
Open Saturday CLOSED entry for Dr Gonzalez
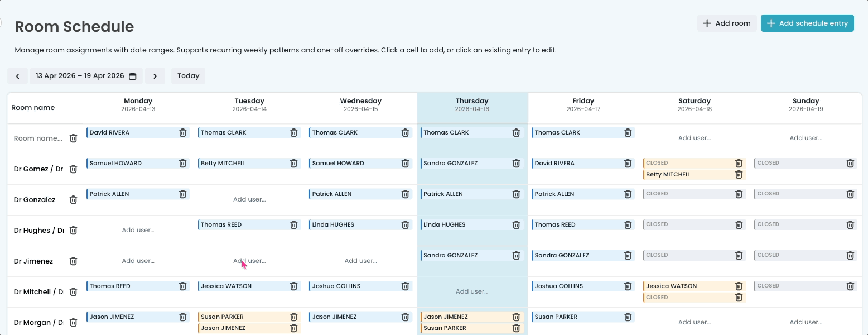pyautogui.click(x=686, y=194)
